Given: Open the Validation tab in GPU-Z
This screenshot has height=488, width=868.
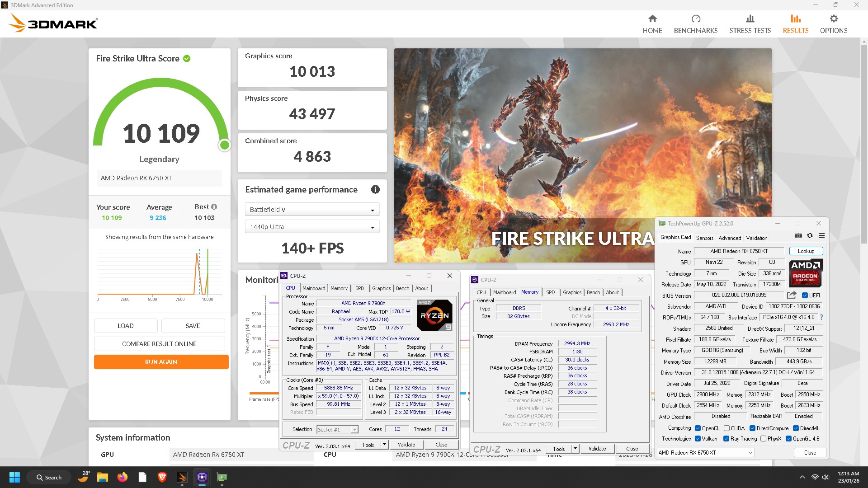Looking at the screenshot, I should tap(756, 238).
